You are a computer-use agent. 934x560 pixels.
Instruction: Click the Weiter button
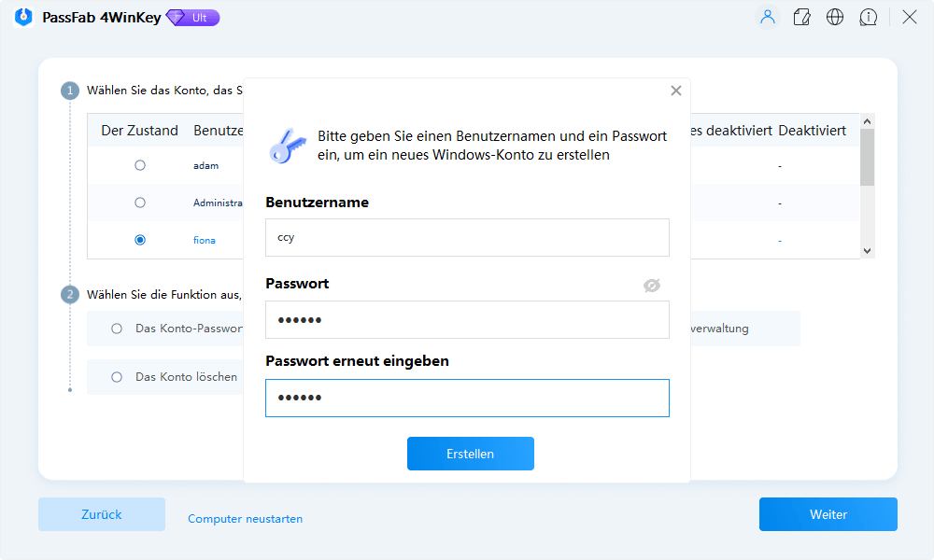point(828,514)
